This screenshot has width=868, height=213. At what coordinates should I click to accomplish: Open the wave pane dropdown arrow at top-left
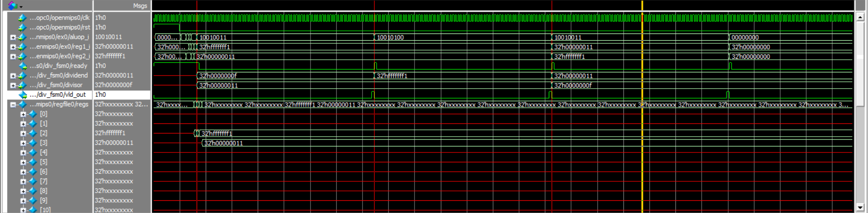click(21, 6)
